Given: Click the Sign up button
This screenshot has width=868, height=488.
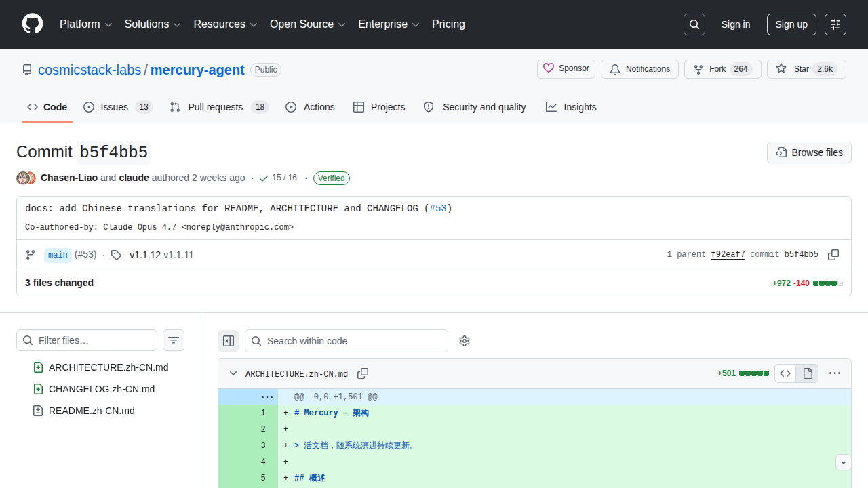Looking at the screenshot, I should click(x=791, y=24).
